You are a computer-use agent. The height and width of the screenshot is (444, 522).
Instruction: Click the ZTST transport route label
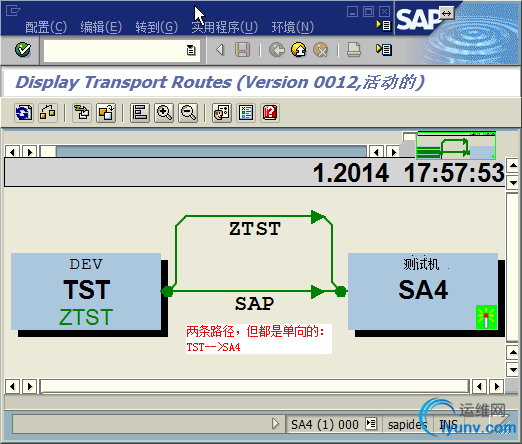click(255, 229)
